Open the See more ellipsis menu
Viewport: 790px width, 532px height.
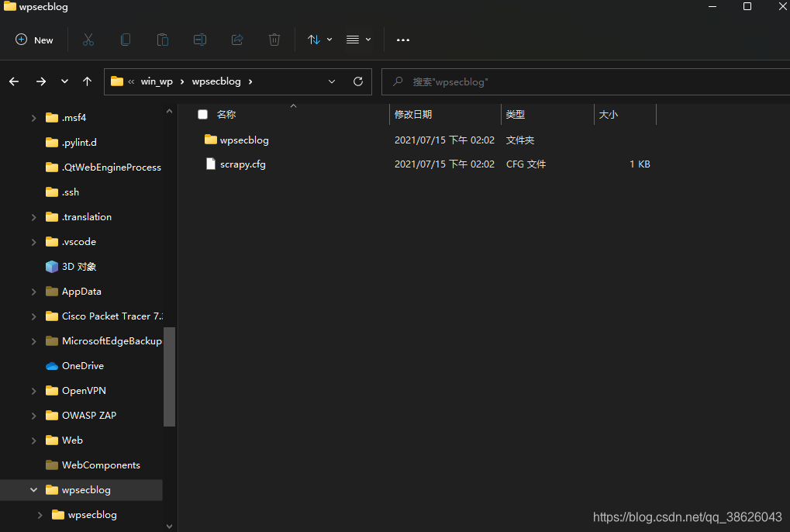403,40
